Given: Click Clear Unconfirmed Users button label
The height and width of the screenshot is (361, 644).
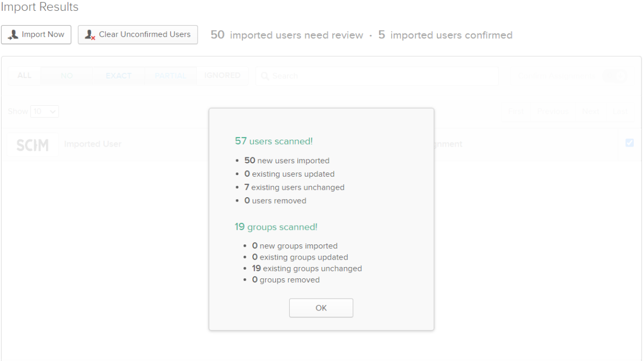Looking at the screenshot, I should [144, 34].
